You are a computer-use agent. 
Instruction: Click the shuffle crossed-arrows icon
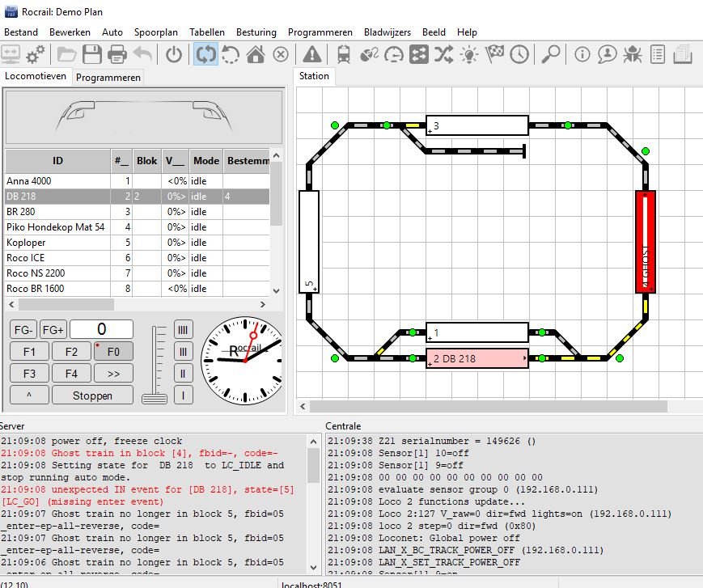pyautogui.click(x=444, y=55)
